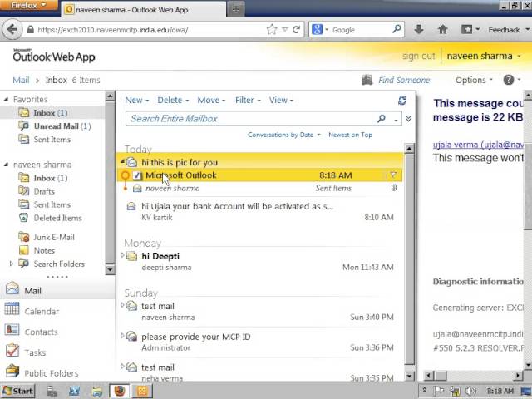Toggle the Newest on Top sort order
The image size is (532, 399).
pyautogui.click(x=350, y=135)
